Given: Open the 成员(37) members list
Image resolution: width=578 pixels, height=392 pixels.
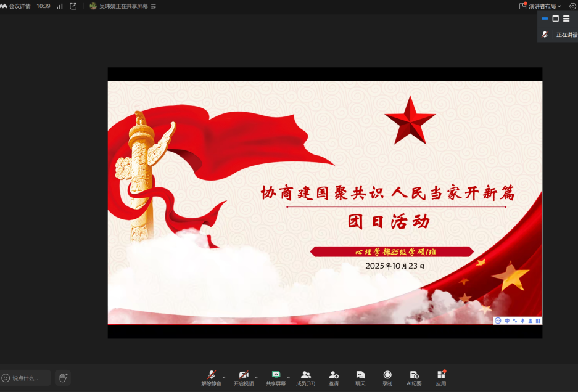Looking at the screenshot, I should click(x=305, y=377).
